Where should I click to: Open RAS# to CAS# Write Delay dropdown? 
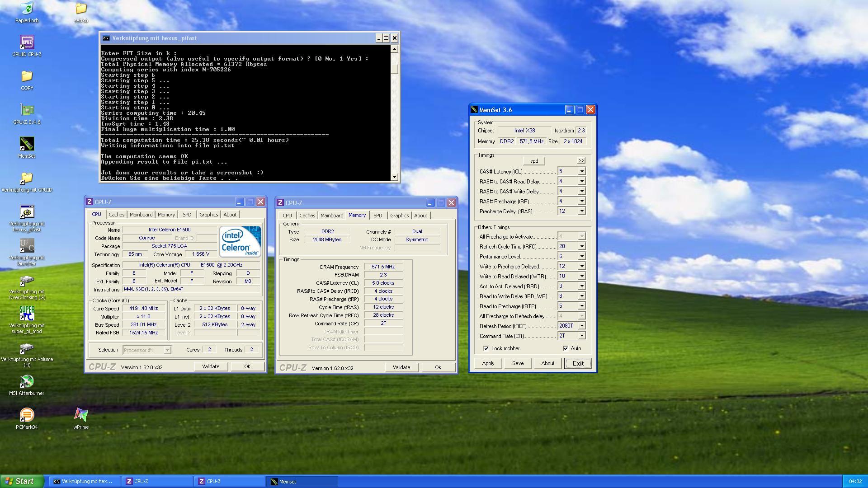pos(582,192)
